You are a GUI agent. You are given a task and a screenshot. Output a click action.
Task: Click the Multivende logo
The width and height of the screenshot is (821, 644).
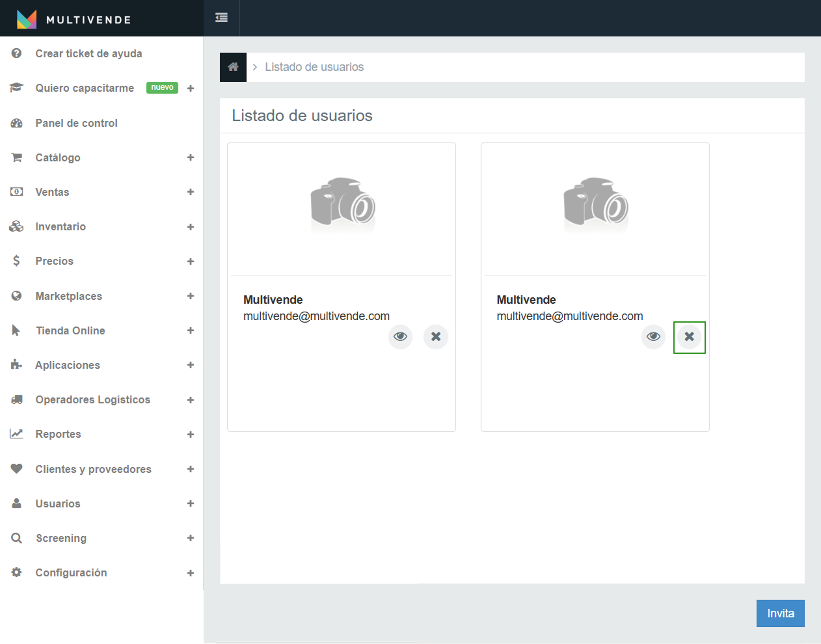tap(74, 20)
